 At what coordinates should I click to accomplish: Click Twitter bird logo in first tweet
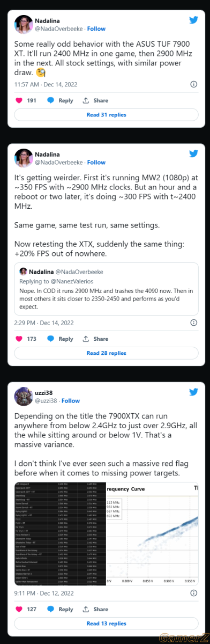pyautogui.click(x=193, y=20)
